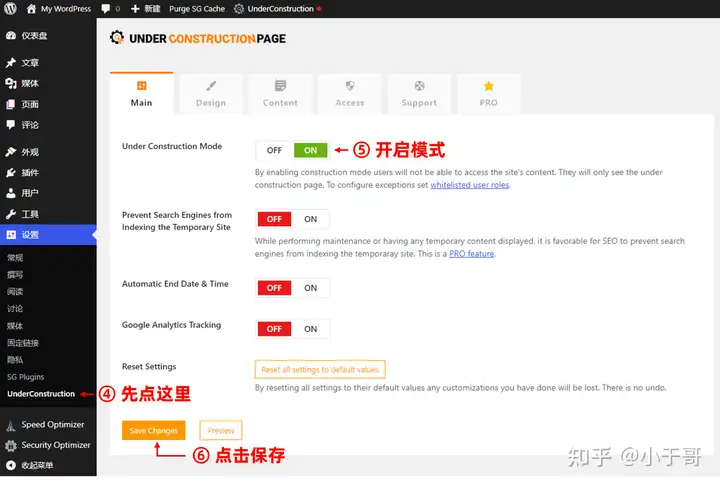Turn ON Google Analytics Tracking
This screenshot has width=720, height=486.
(x=310, y=329)
